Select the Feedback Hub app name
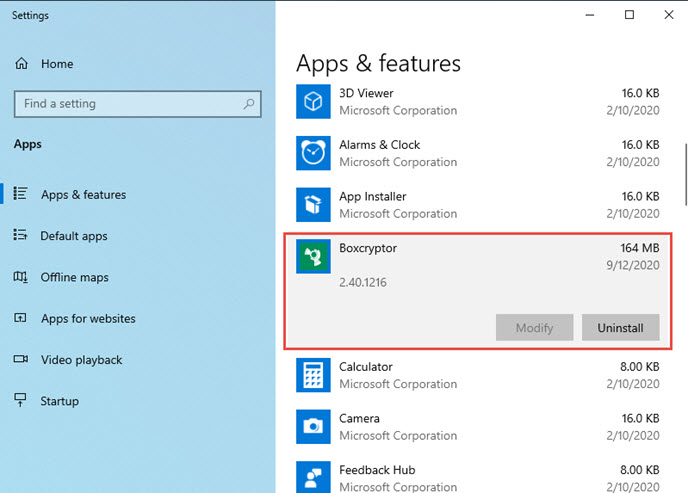 377,470
